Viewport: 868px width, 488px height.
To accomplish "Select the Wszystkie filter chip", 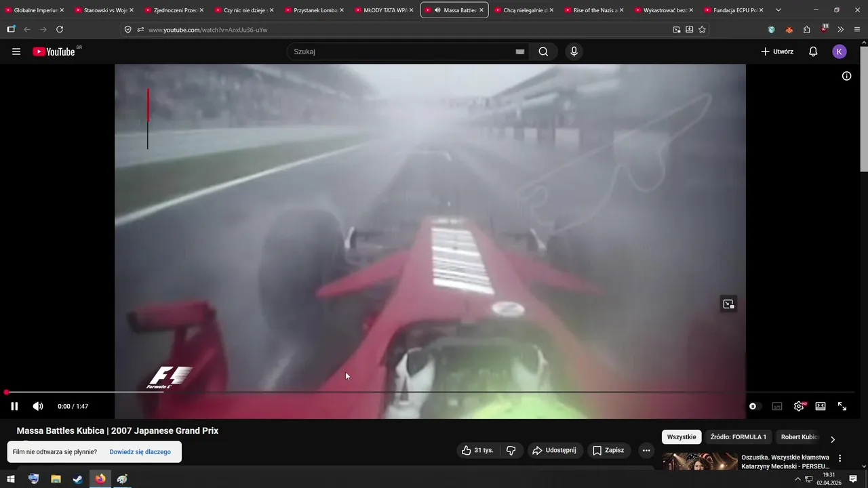I will (x=682, y=437).
